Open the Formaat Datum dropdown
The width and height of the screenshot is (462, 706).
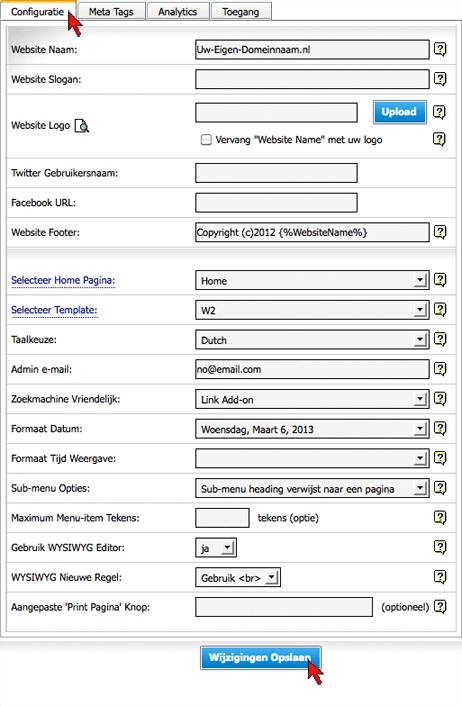(312, 429)
